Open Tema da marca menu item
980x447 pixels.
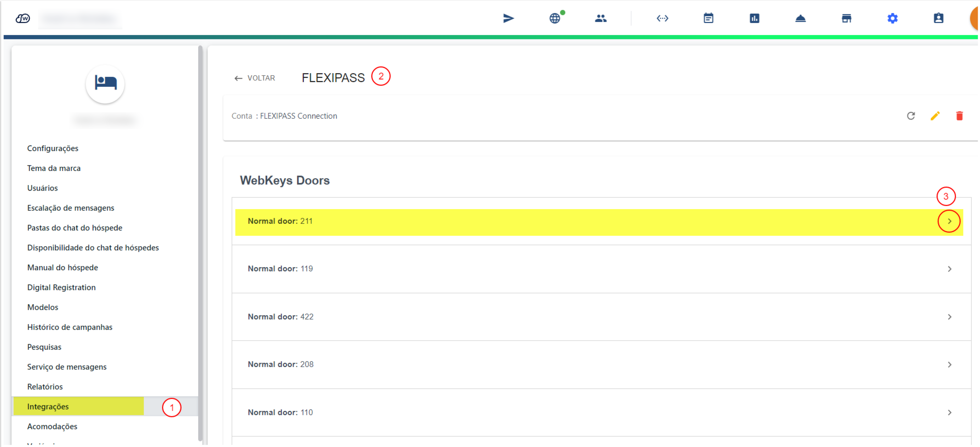tap(54, 168)
